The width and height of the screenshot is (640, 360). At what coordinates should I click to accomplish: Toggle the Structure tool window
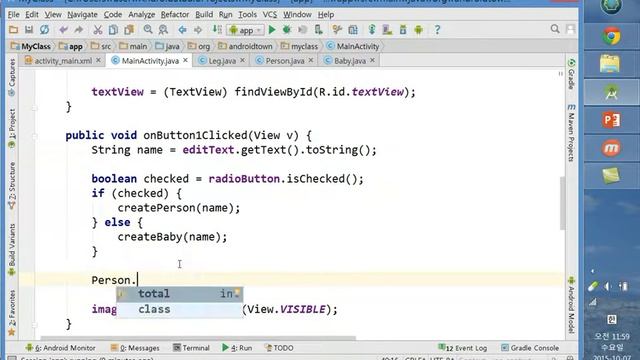12,186
